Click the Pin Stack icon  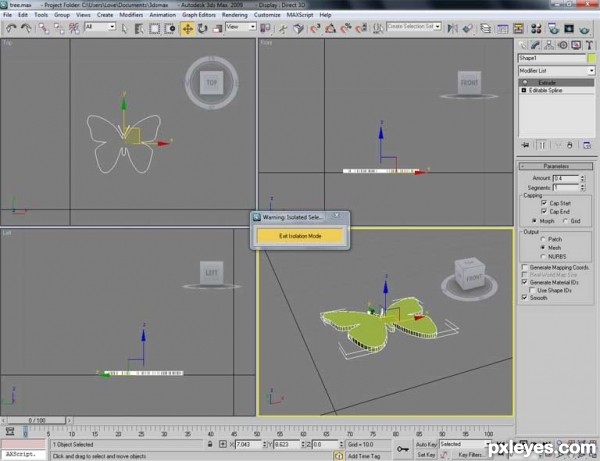click(525, 145)
